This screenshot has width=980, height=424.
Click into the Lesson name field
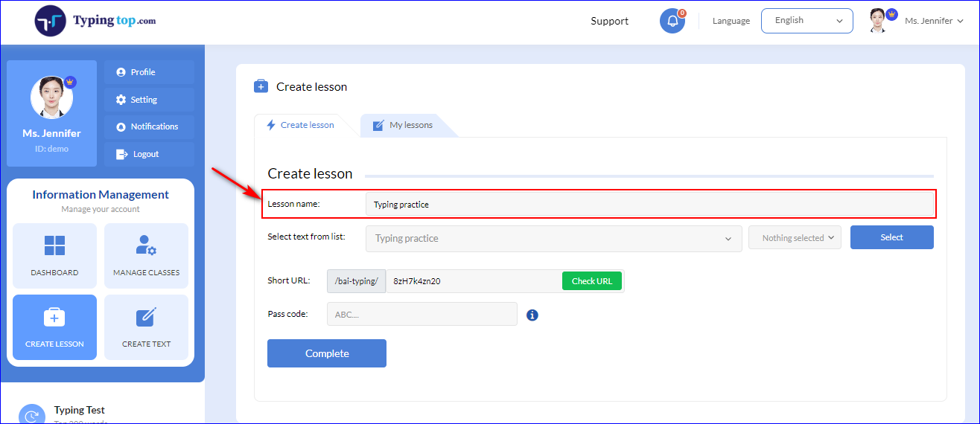click(649, 204)
